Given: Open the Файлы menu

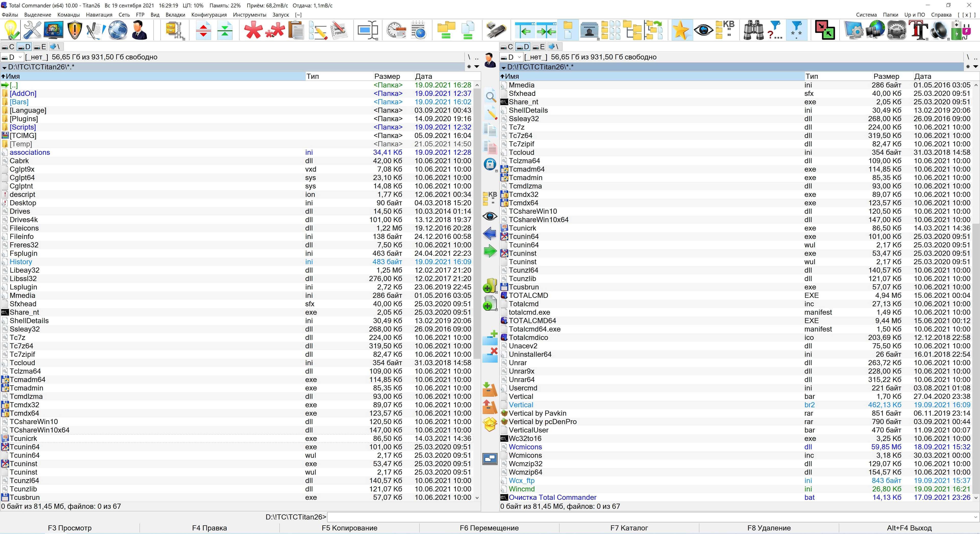Looking at the screenshot, I should (10, 15).
